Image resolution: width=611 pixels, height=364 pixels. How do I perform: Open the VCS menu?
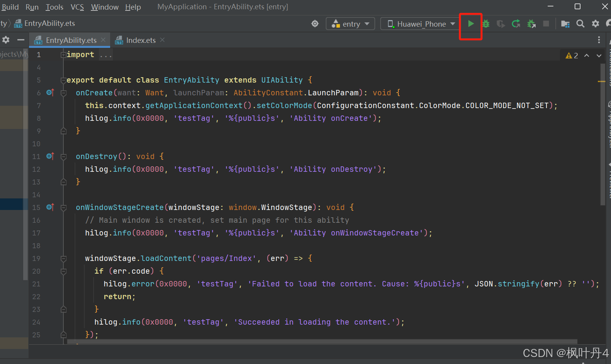pos(77,7)
